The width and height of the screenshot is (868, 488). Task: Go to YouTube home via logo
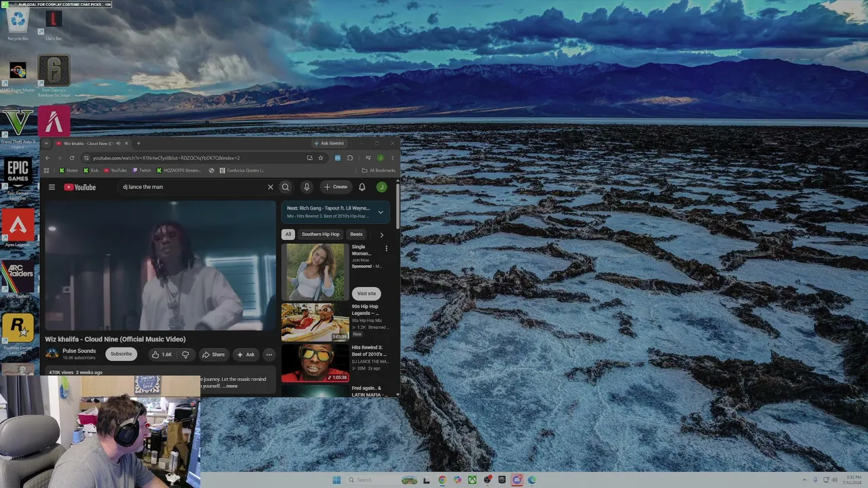click(80, 187)
